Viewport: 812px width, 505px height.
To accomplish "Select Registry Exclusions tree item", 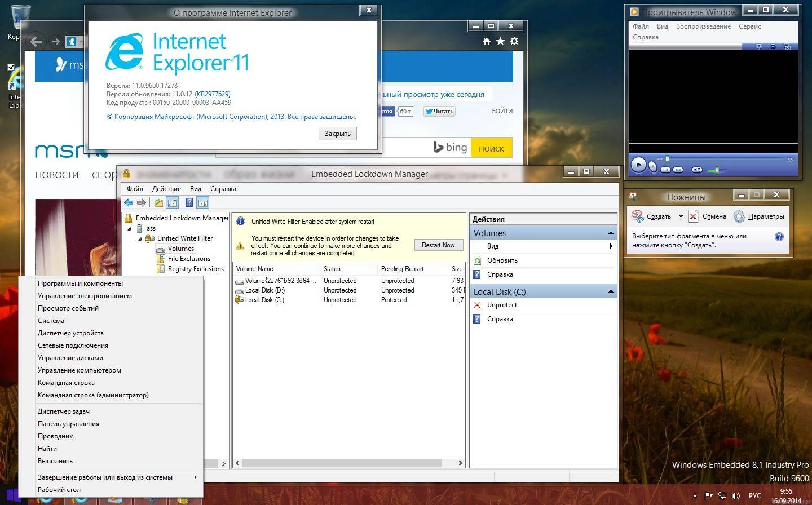I will (196, 269).
